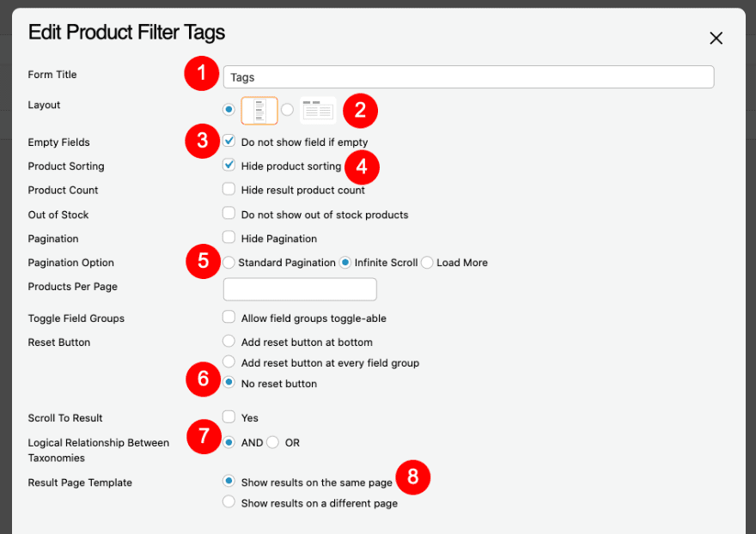Enable Scroll To Result 'Yes'
The width and height of the screenshot is (756, 534).
click(x=229, y=417)
